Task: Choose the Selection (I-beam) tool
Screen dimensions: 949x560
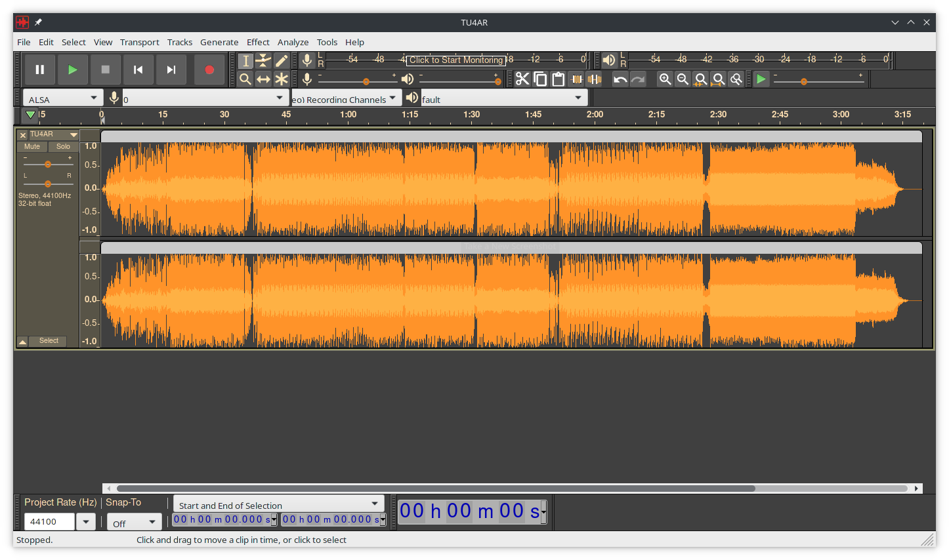Action: click(x=245, y=61)
